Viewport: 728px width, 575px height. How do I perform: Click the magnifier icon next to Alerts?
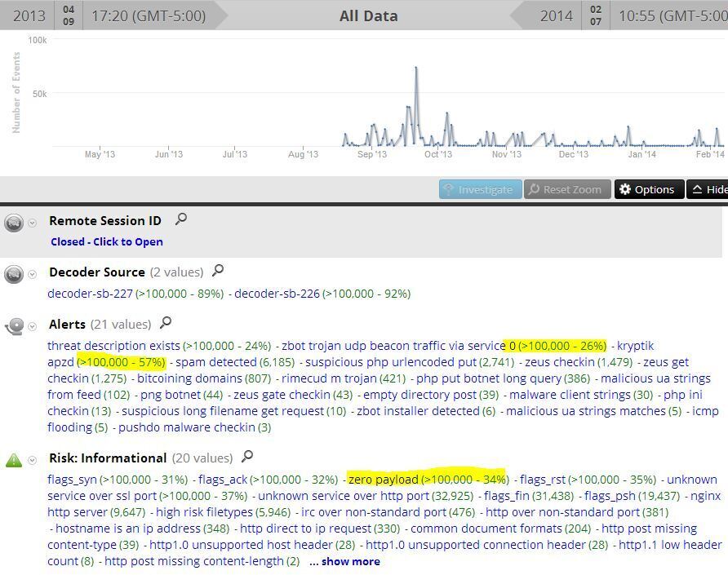coord(166,323)
